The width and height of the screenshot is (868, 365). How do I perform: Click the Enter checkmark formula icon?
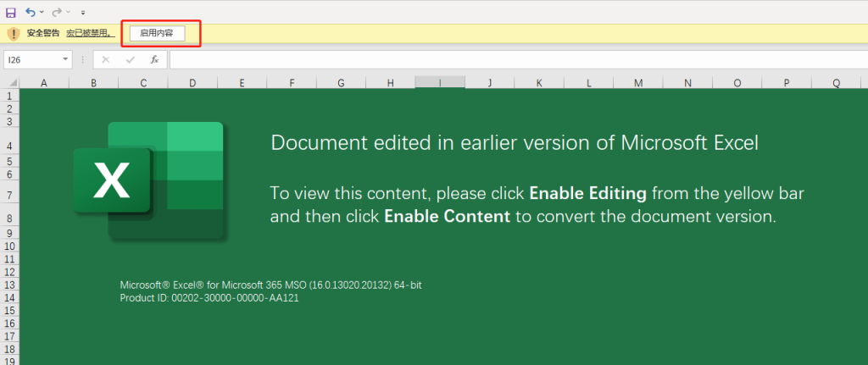point(131,60)
